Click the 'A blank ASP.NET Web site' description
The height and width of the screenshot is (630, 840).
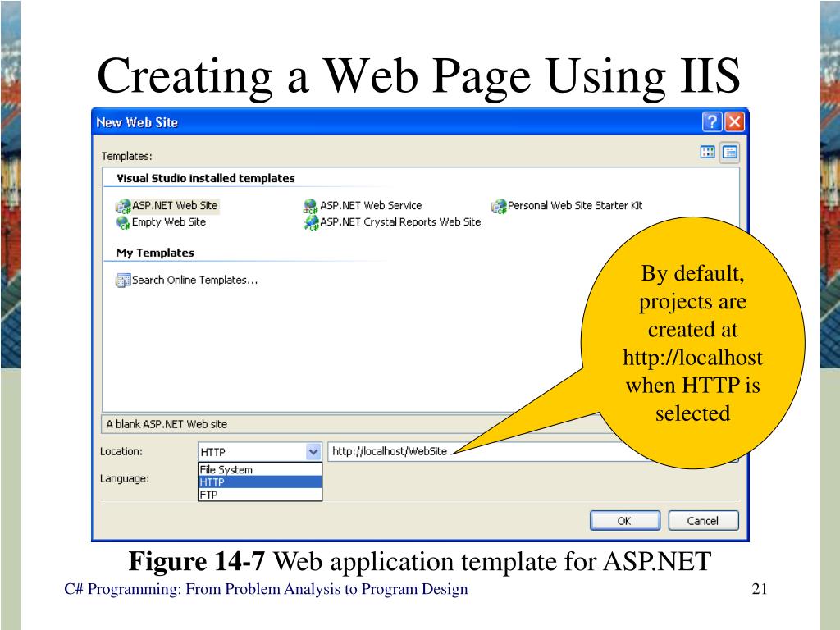coord(167,424)
